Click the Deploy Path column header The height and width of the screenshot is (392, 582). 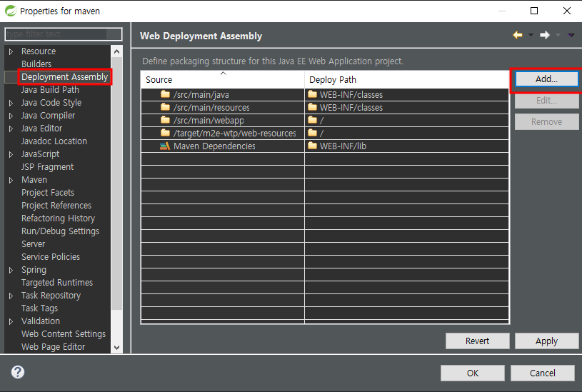pos(407,79)
